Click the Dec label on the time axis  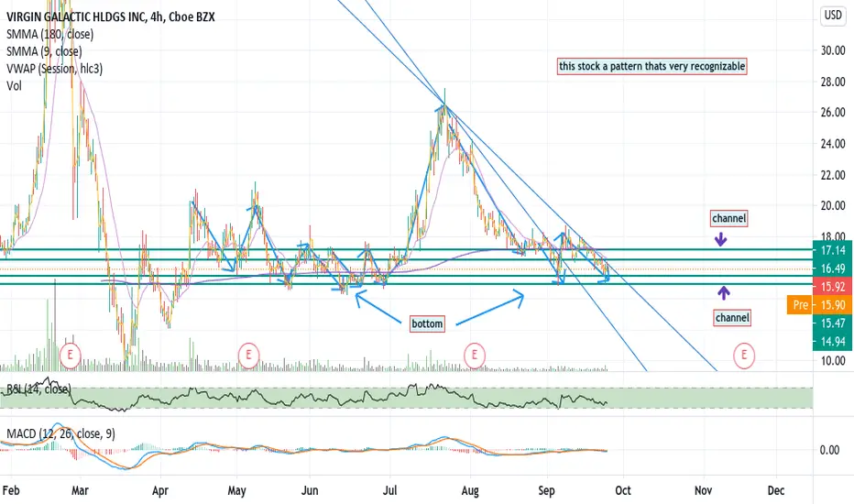[776, 490]
